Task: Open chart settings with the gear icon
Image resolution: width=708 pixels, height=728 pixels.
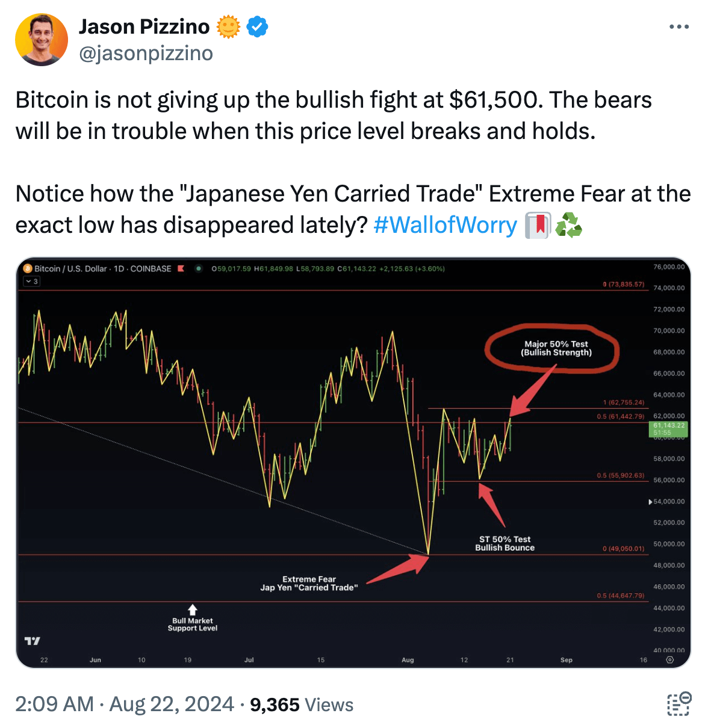Action: pyautogui.click(x=669, y=659)
